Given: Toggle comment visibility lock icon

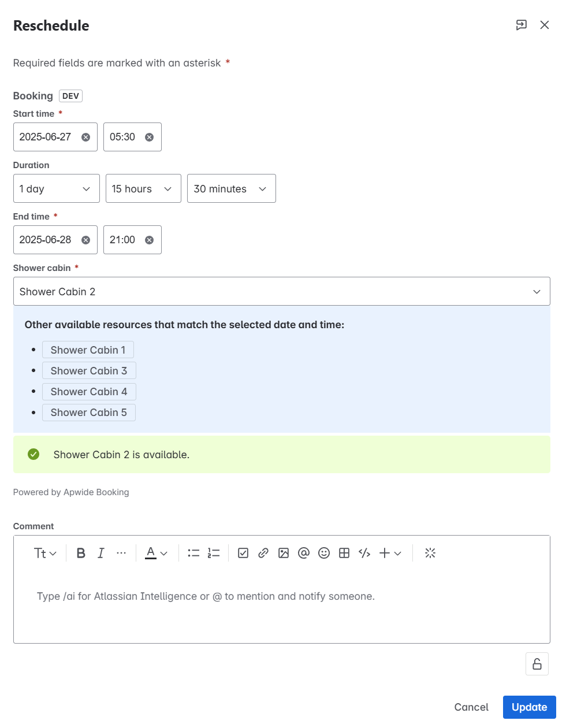Looking at the screenshot, I should click(537, 664).
